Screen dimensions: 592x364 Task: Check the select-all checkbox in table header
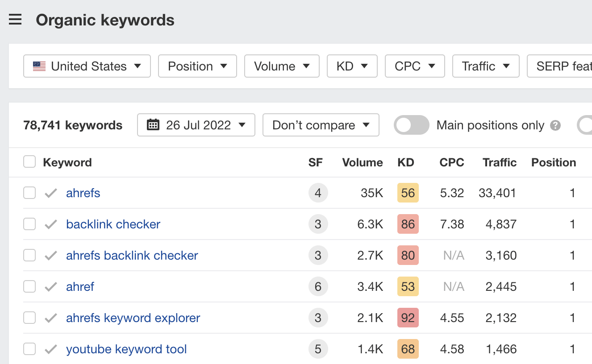click(x=29, y=162)
